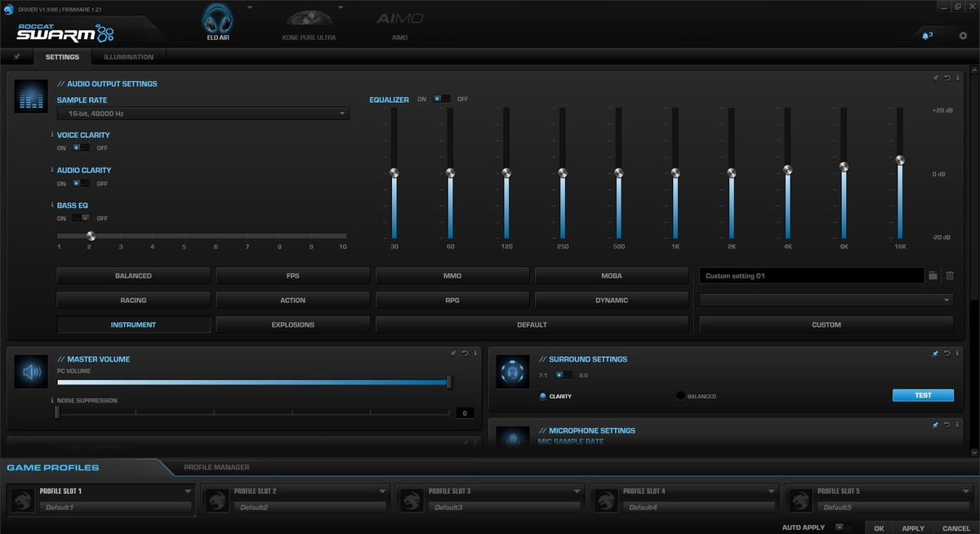Reset the Audio Output Settings panel
980x534 pixels.
point(947,78)
